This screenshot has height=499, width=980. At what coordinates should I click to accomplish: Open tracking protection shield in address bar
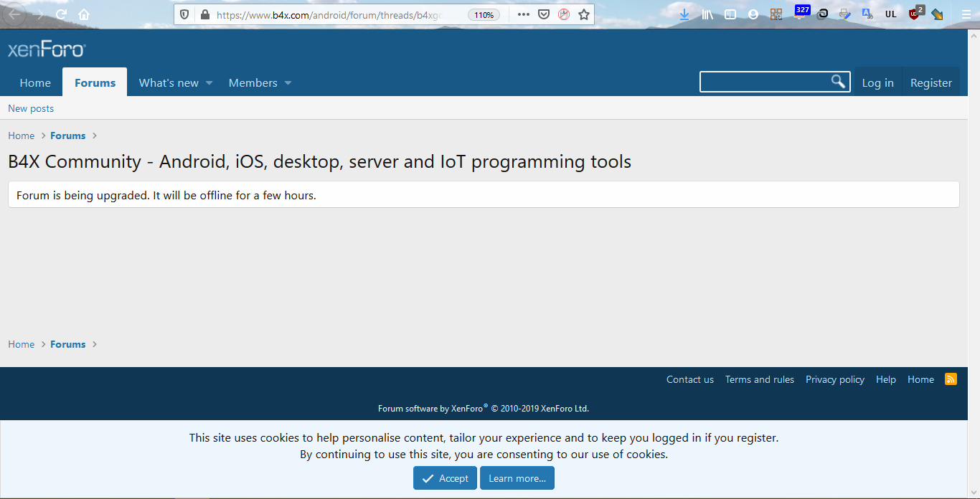tap(185, 14)
